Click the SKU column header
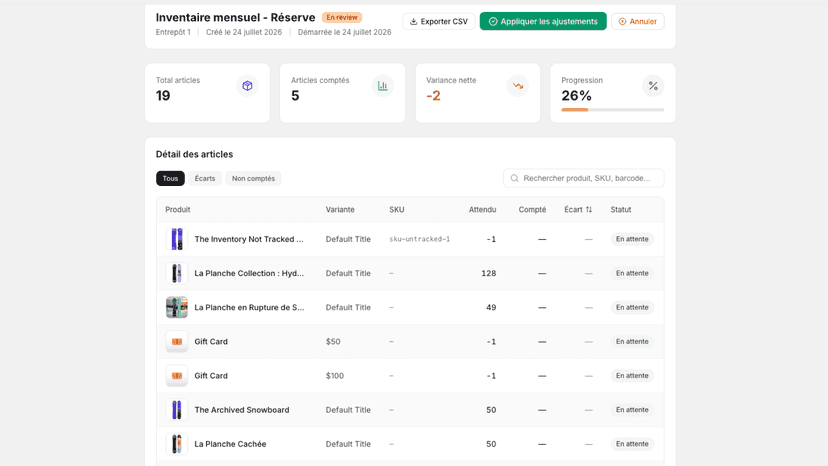 pos(397,210)
